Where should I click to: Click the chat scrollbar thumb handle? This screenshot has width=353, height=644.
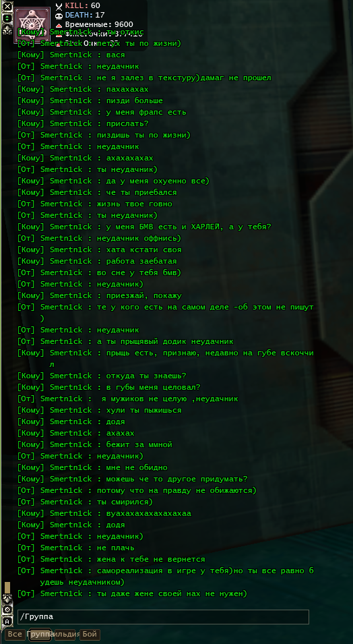coord(7,587)
